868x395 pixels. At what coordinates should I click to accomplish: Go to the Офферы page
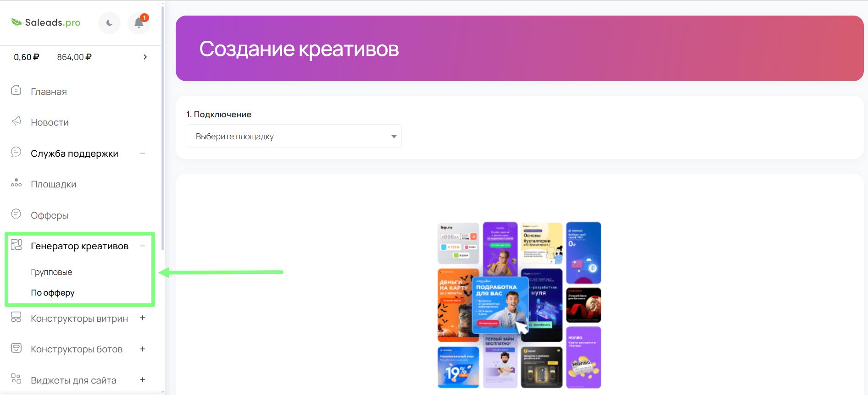point(50,215)
